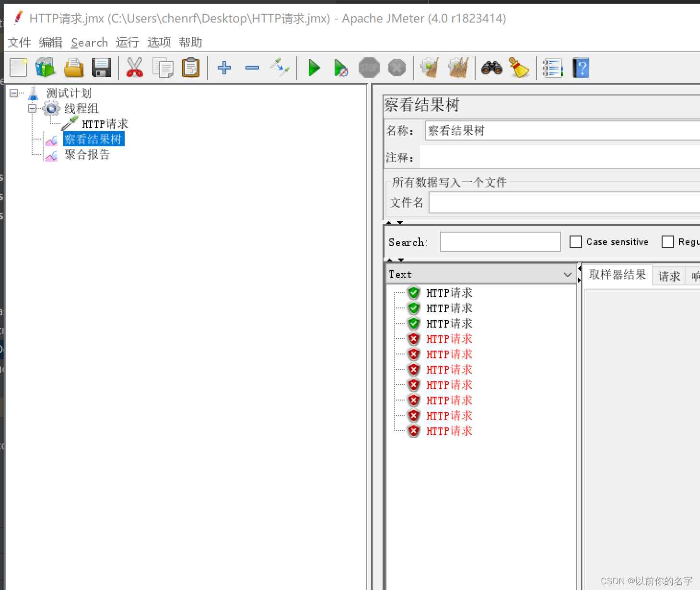Click the 聚合报告 chart icon in tree
The width and height of the screenshot is (700, 590).
tap(51, 155)
